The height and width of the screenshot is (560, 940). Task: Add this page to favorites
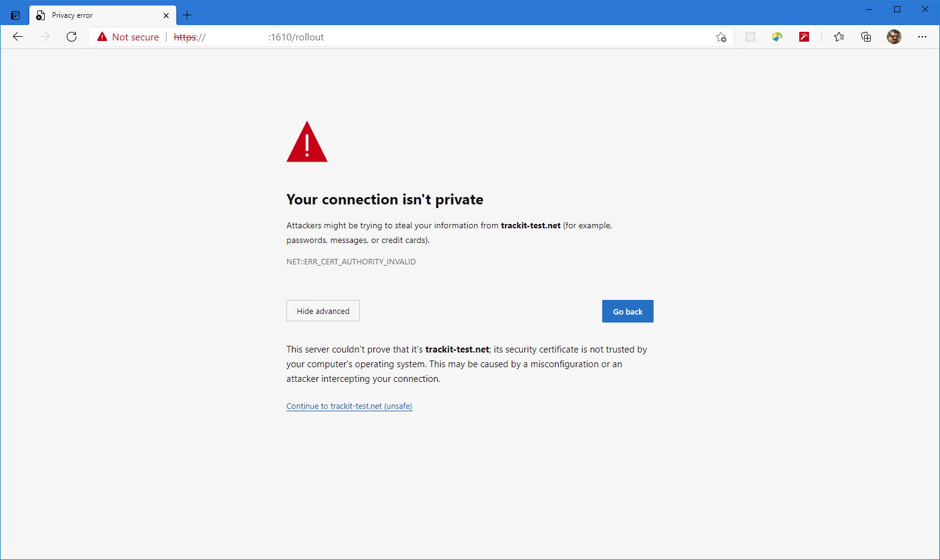click(x=721, y=37)
